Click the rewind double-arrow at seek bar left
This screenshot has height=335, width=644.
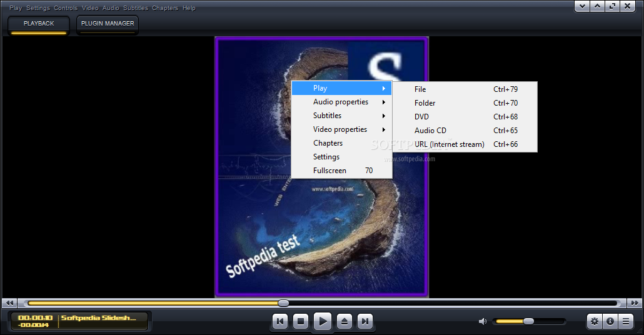(x=10, y=303)
